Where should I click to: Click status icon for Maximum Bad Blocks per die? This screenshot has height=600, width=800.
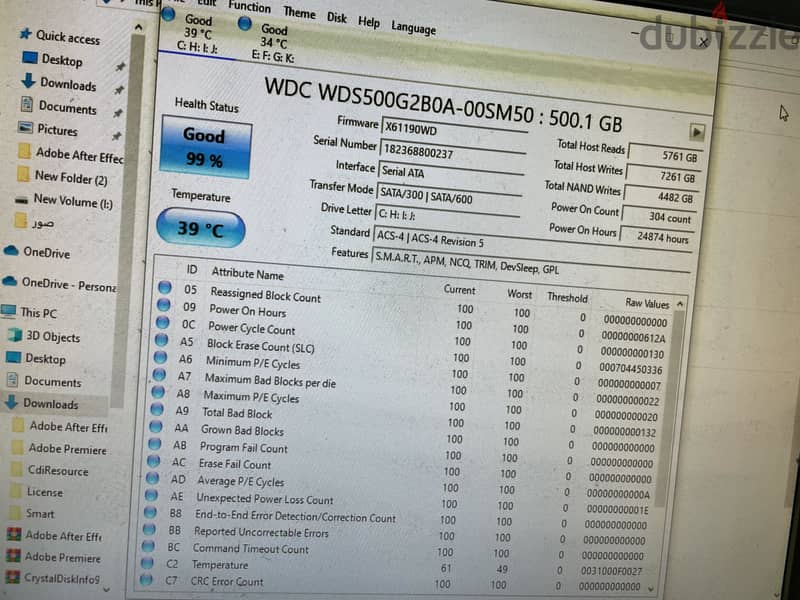coord(159,374)
